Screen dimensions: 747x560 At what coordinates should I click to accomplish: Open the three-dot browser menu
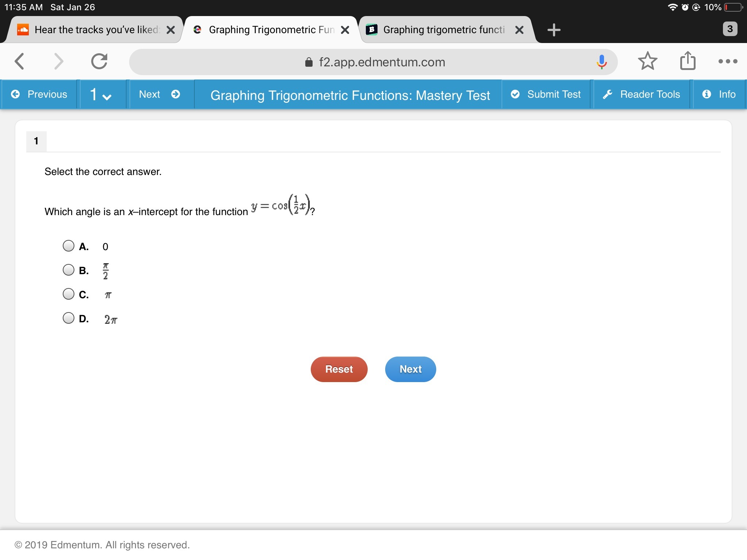pyautogui.click(x=727, y=61)
